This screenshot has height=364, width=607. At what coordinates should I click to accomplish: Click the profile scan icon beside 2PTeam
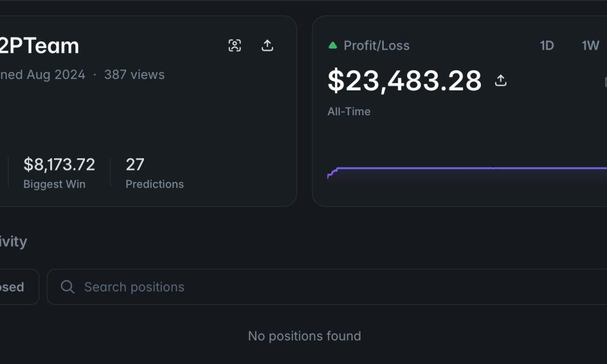click(235, 45)
